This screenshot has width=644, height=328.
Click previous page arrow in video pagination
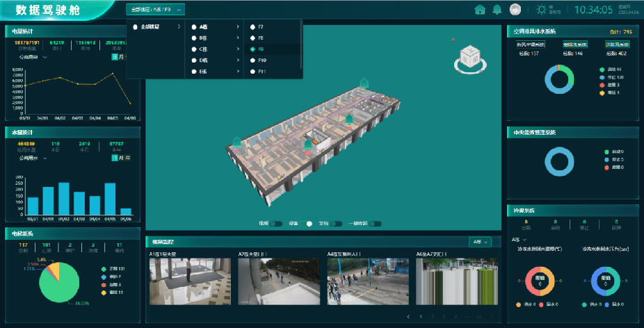tap(408, 317)
